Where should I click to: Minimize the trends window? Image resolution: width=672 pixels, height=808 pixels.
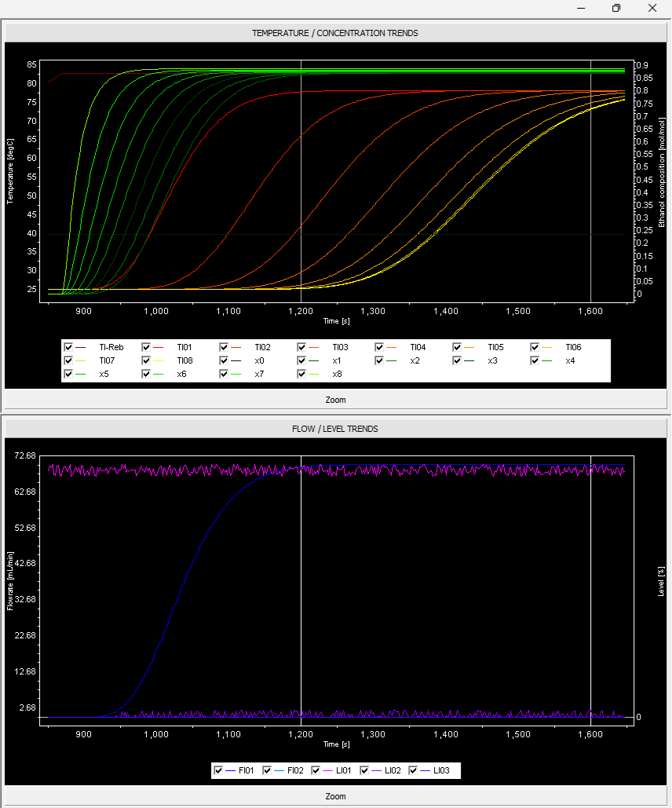point(580,8)
